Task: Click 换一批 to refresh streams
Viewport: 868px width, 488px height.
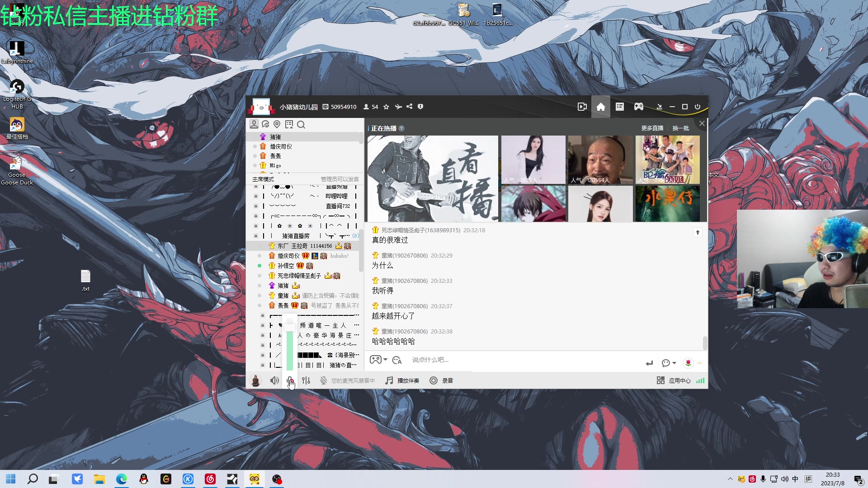Action: tap(680, 128)
